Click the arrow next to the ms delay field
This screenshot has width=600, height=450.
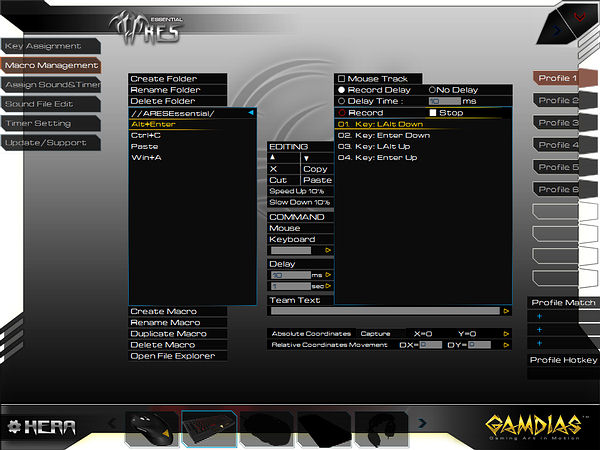[x=327, y=274]
